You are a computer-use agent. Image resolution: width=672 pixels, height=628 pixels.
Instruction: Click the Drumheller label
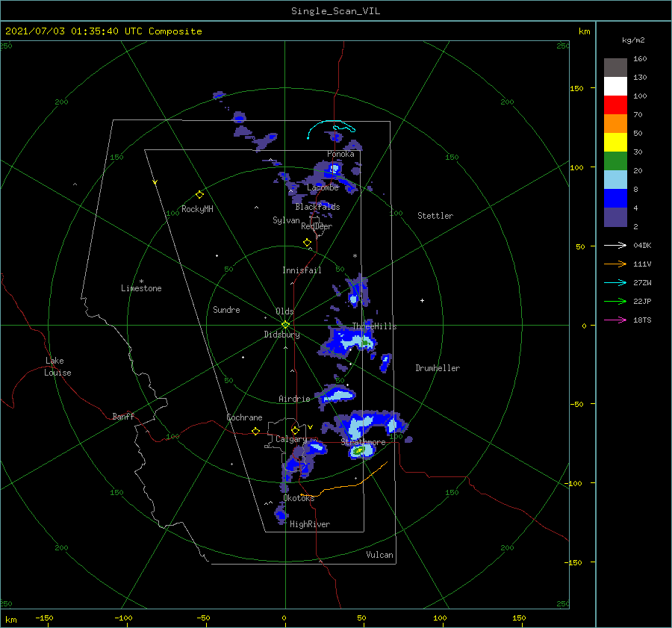pyautogui.click(x=438, y=368)
